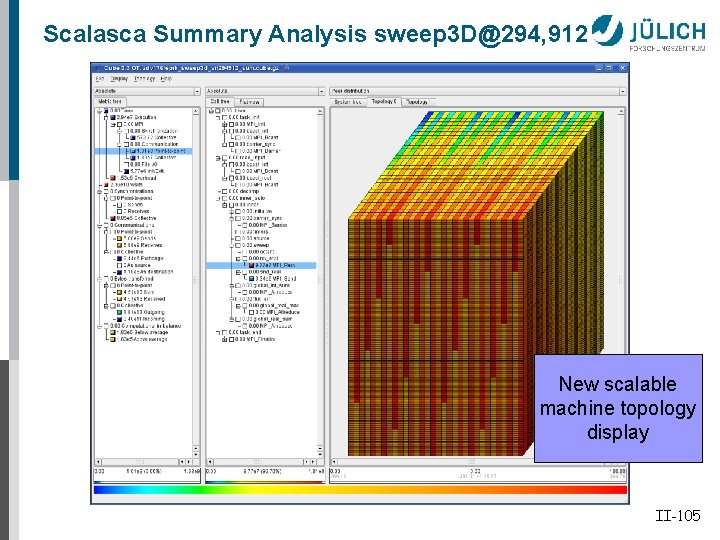The height and width of the screenshot is (540, 720).
Task: Click the empty MPI_Allreduce severity box under global_real_max
Action: pyautogui.click(x=252, y=312)
